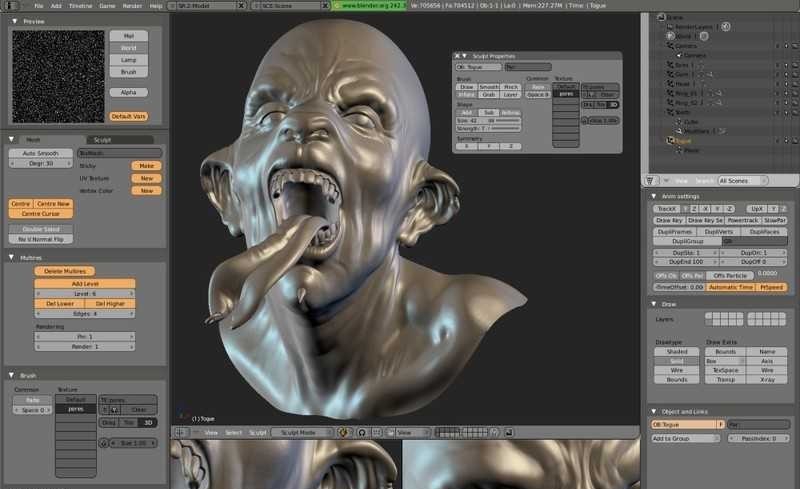Toggle Alpha in Preview panel
Viewport: 800px width, 489px height.
(129, 92)
